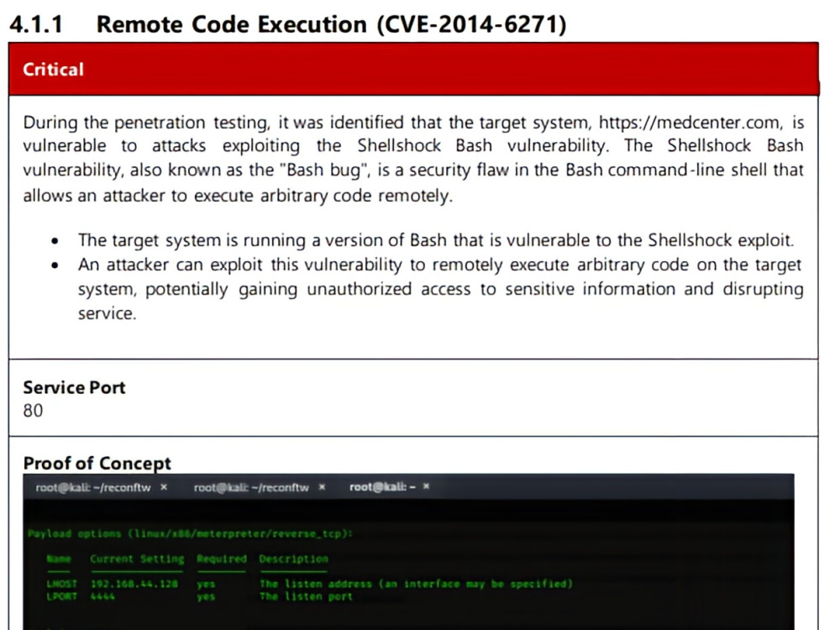This screenshot has width=840, height=630.
Task: Click the 'Current Setting' column header
Action: 137,559
